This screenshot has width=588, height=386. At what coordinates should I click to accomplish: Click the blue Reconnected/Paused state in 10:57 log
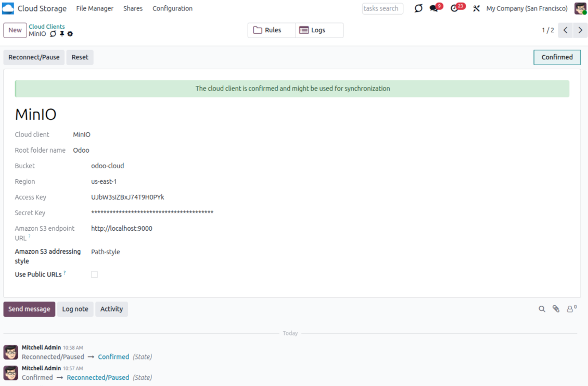point(98,377)
